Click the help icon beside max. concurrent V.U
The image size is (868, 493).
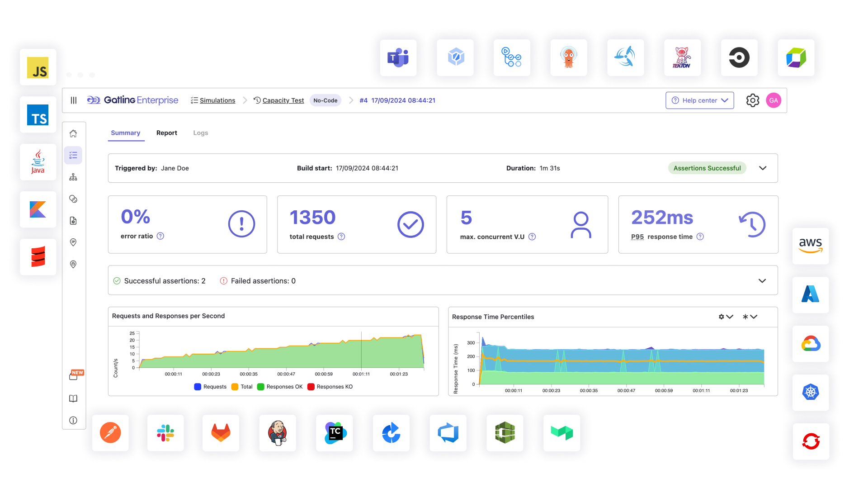point(532,237)
